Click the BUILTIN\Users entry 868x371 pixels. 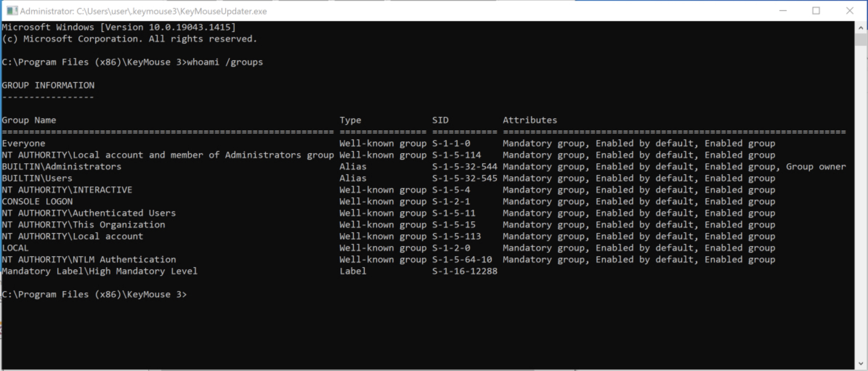click(37, 178)
